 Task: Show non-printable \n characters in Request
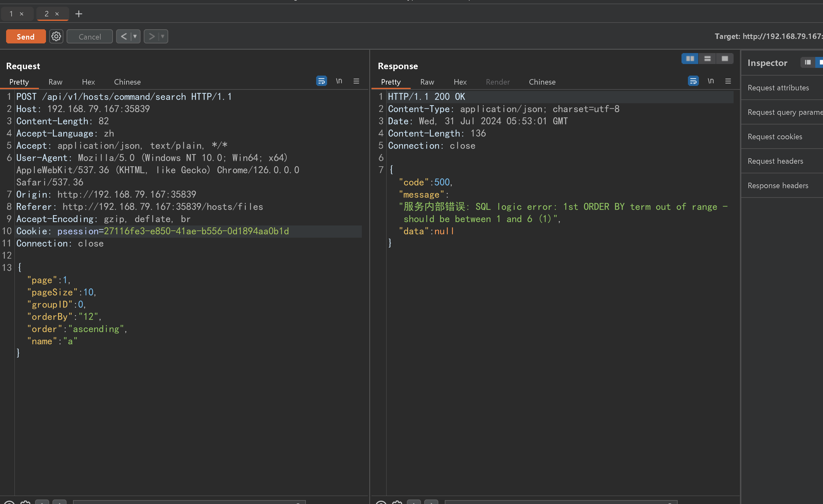pyautogui.click(x=339, y=81)
